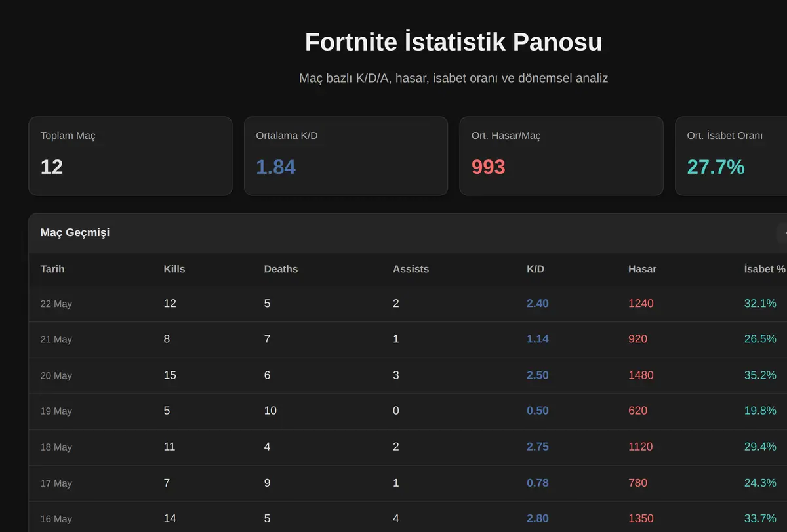
Task: Select the Ortalama K/D value 1.84
Action: pyautogui.click(x=275, y=167)
